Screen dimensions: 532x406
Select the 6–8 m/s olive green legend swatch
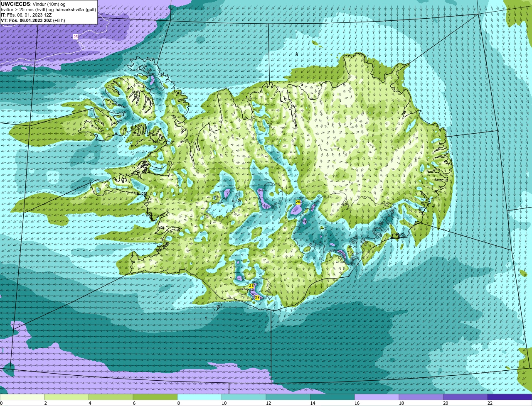click(x=155, y=397)
